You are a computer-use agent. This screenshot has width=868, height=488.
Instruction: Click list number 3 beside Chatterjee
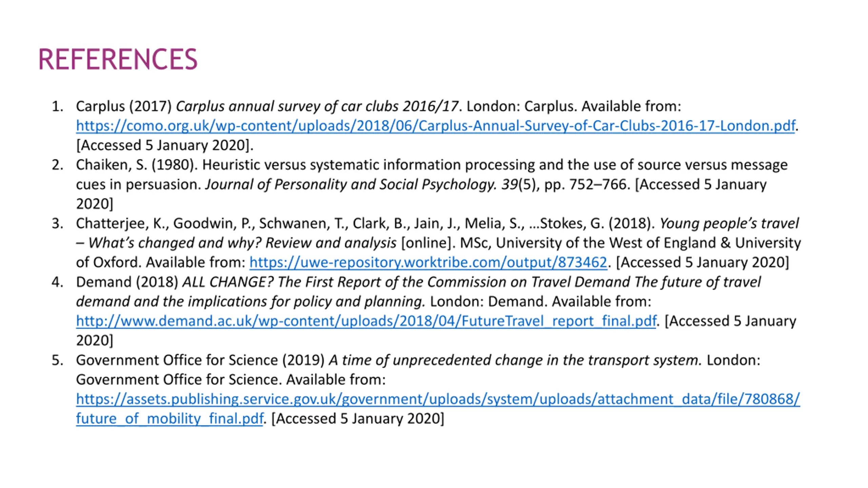[58, 223]
